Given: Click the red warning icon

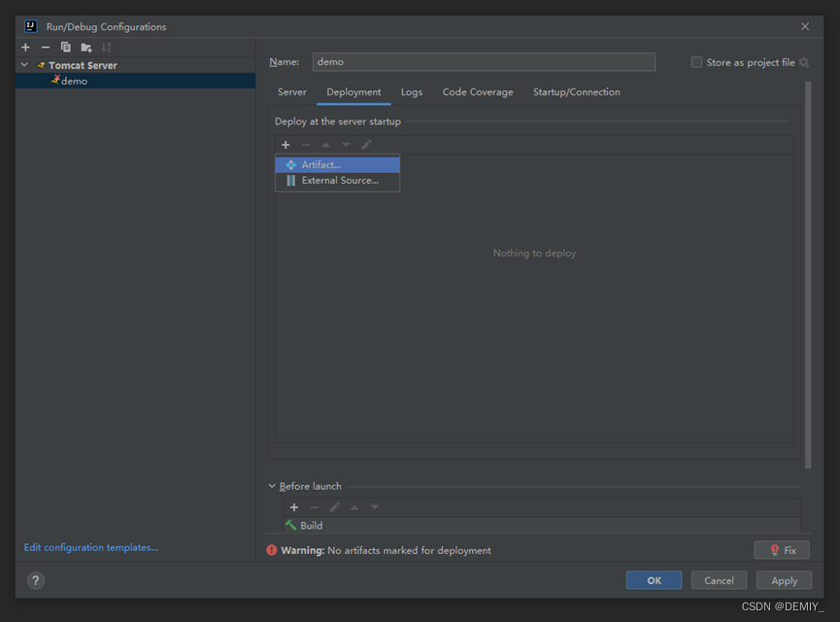Looking at the screenshot, I should point(272,550).
